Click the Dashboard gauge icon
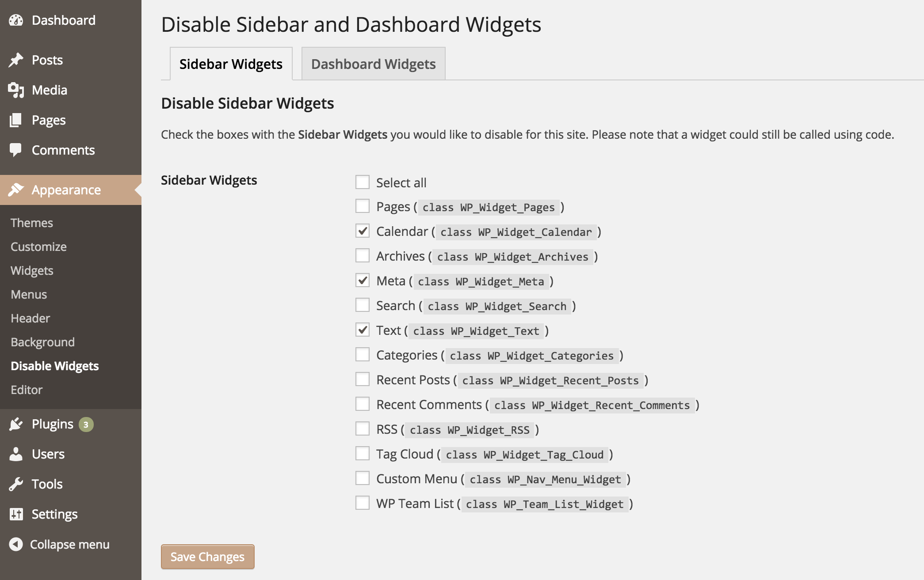The width and height of the screenshot is (924, 580). pyautogui.click(x=16, y=20)
